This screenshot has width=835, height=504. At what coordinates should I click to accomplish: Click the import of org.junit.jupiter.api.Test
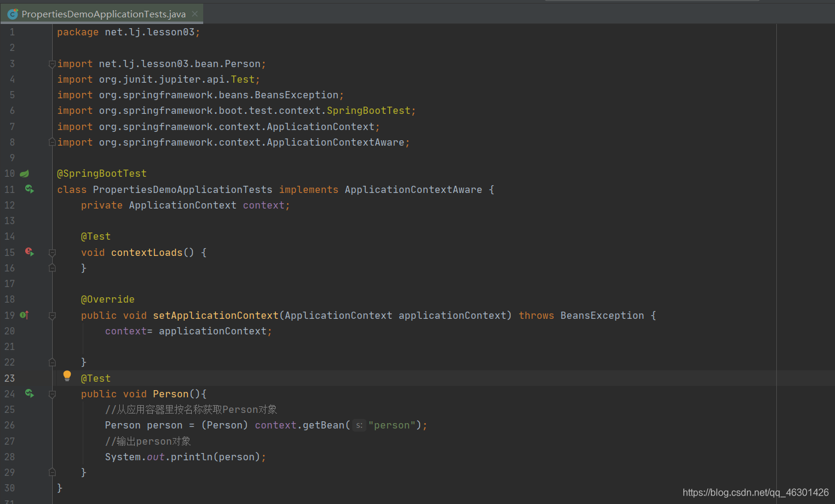(x=159, y=80)
